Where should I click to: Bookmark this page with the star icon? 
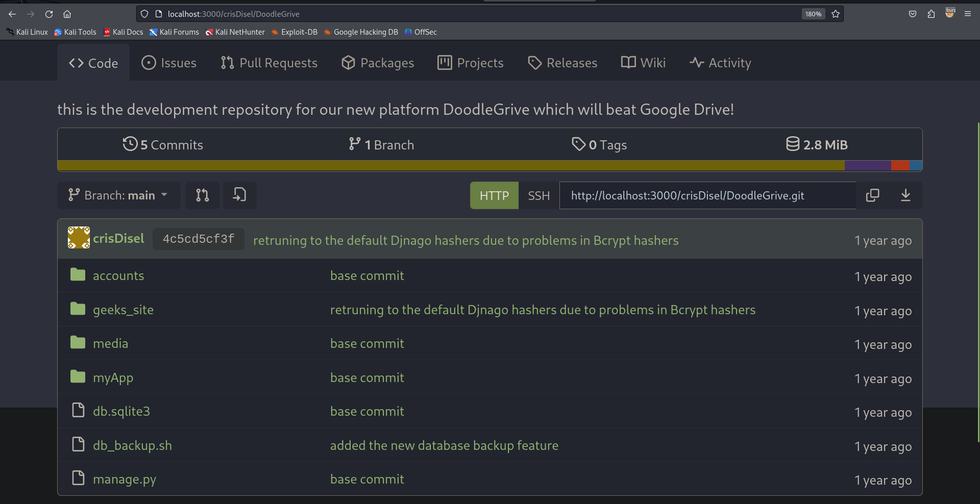[x=836, y=14]
